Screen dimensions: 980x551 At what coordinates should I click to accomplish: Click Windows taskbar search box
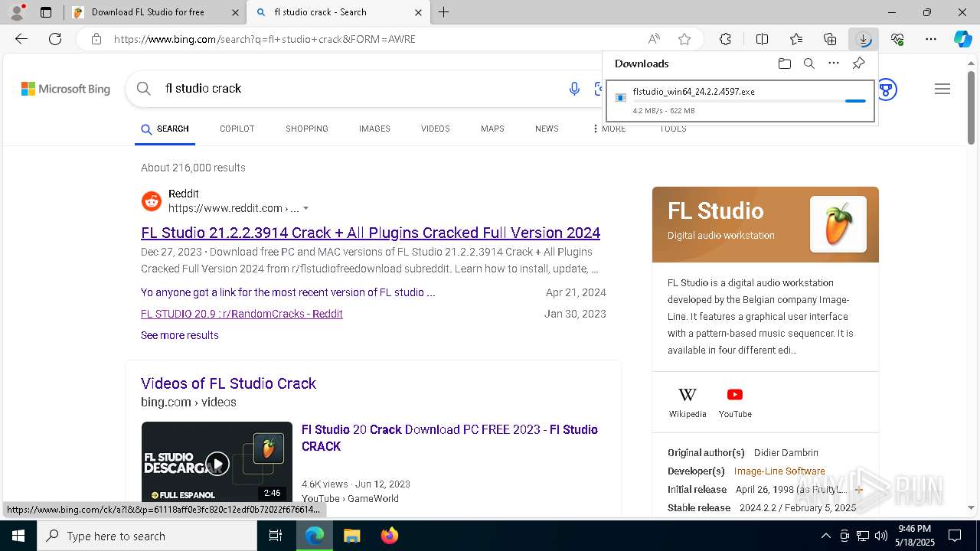click(147, 536)
